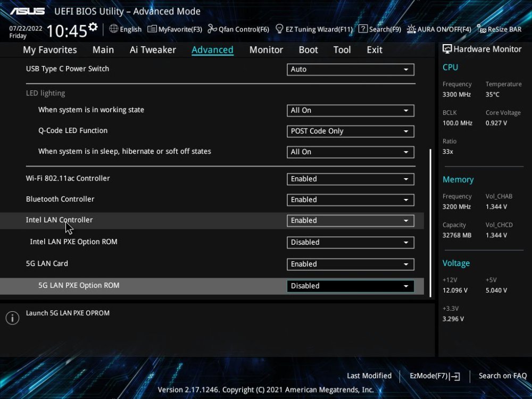Open Intel LAN Controller dropdown
The width and height of the screenshot is (532, 399).
click(351, 221)
